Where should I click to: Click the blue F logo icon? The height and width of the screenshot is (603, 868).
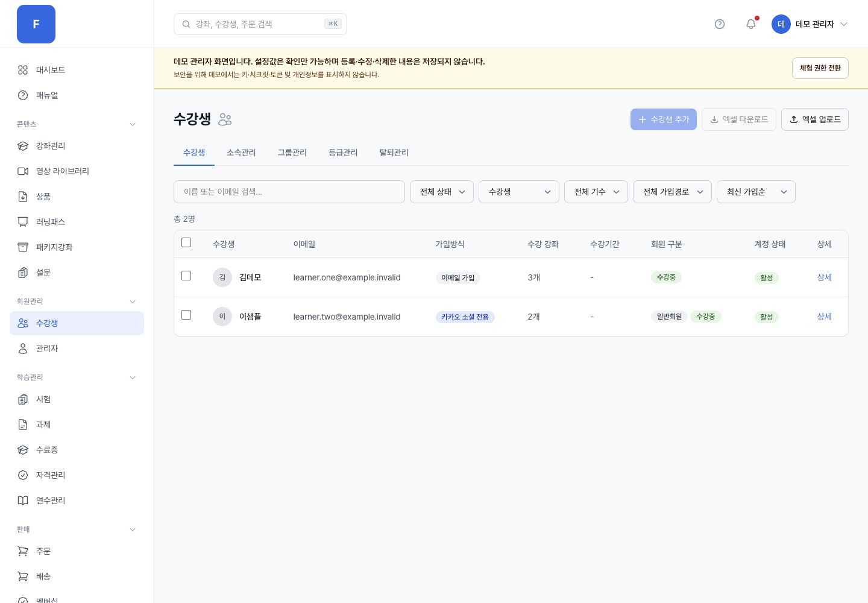[x=36, y=24]
